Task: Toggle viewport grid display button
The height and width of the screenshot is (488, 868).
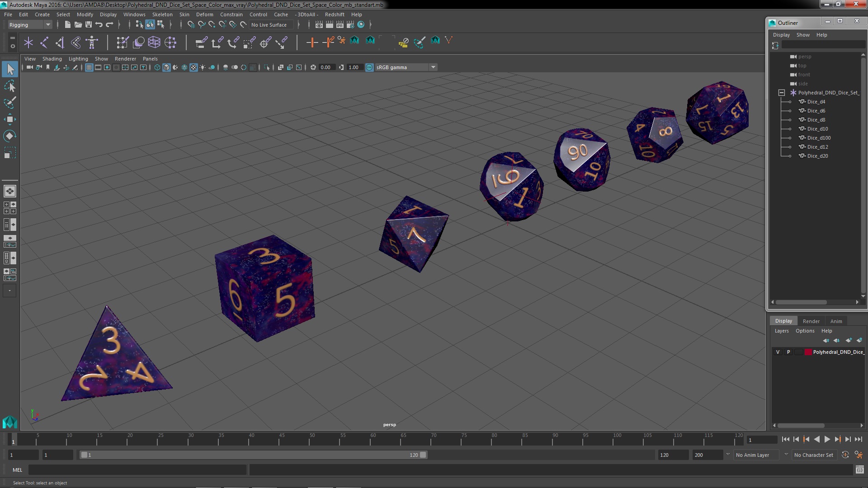Action: pyautogui.click(x=89, y=67)
